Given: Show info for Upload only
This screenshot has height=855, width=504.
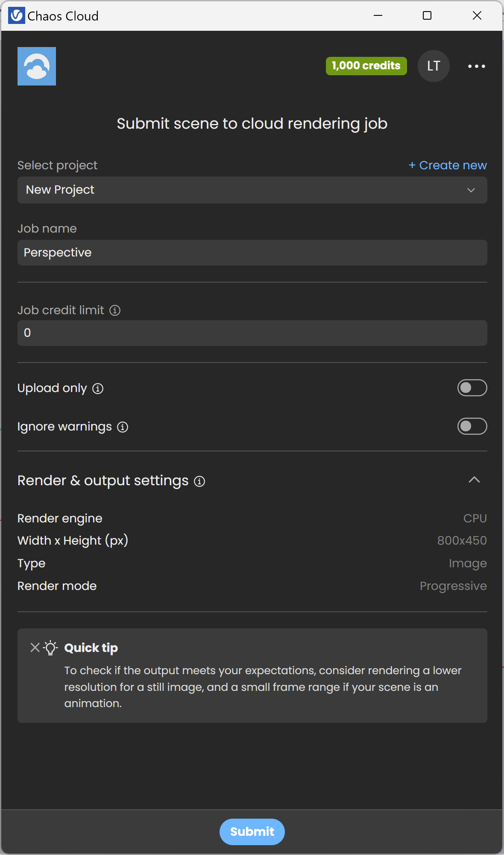Looking at the screenshot, I should pyautogui.click(x=98, y=388).
